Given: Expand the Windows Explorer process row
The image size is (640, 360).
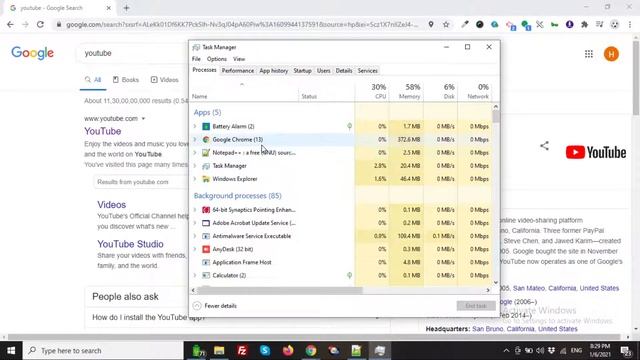Looking at the screenshot, I should click(x=195, y=179).
